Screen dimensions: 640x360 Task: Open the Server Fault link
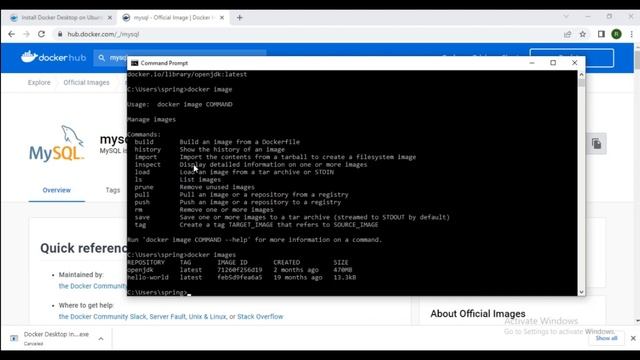click(x=167, y=317)
